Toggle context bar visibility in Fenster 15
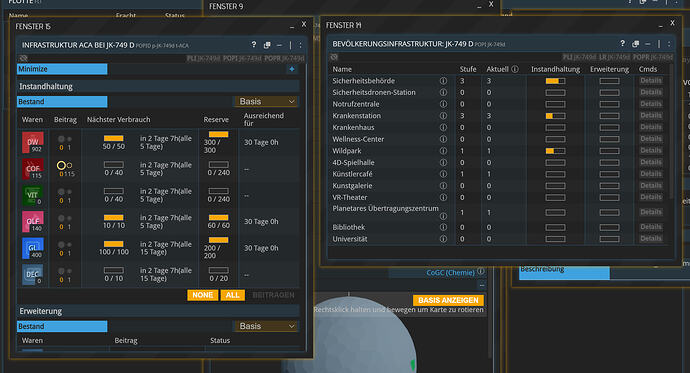690x373 pixels. click(x=24, y=58)
